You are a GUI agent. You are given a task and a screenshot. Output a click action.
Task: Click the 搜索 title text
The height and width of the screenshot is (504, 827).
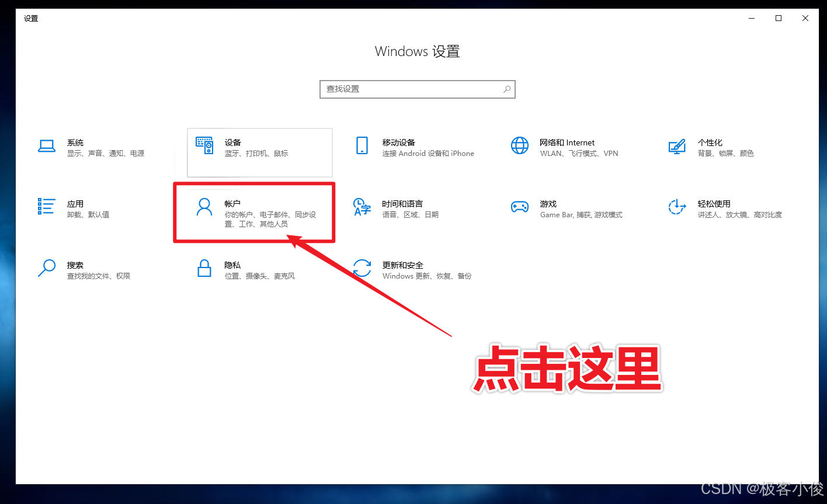pyautogui.click(x=75, y=265)
